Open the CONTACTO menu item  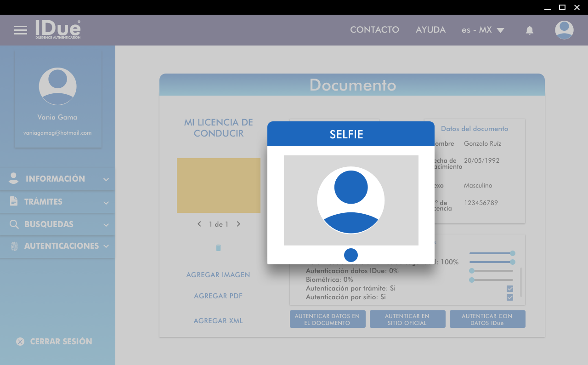coord(374,30)
